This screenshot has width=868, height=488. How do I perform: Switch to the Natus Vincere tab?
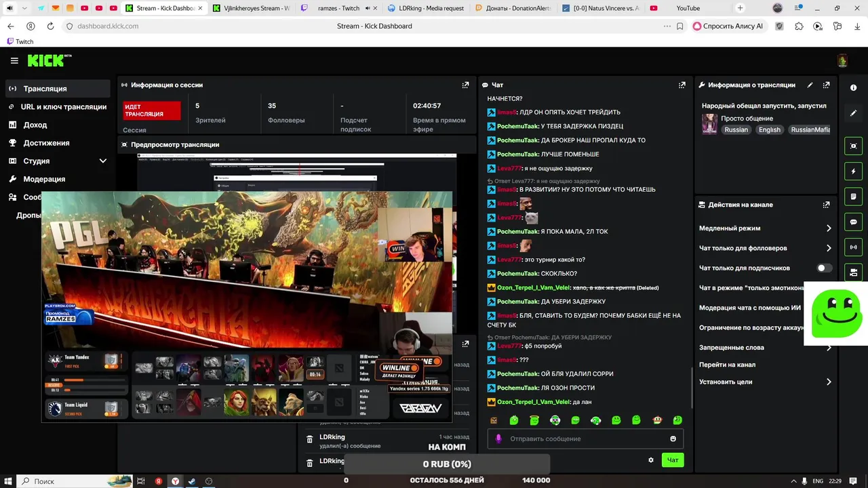pyautogui.click(x=602, y=8)
